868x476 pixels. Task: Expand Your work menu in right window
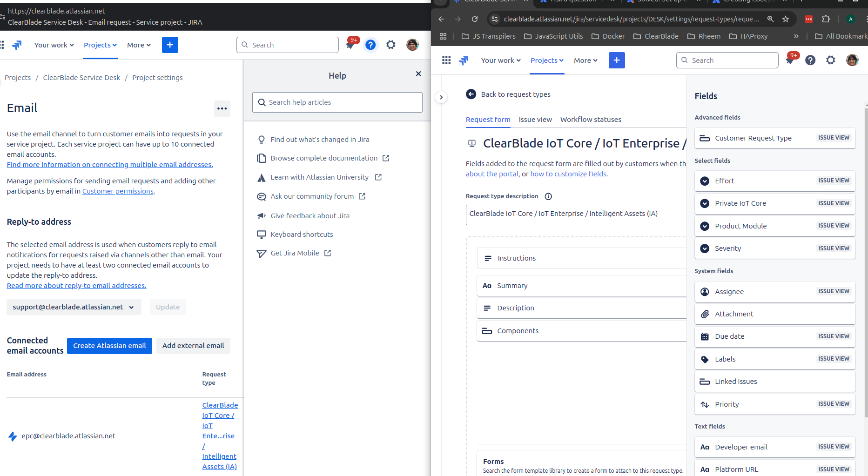coord(501,60)
